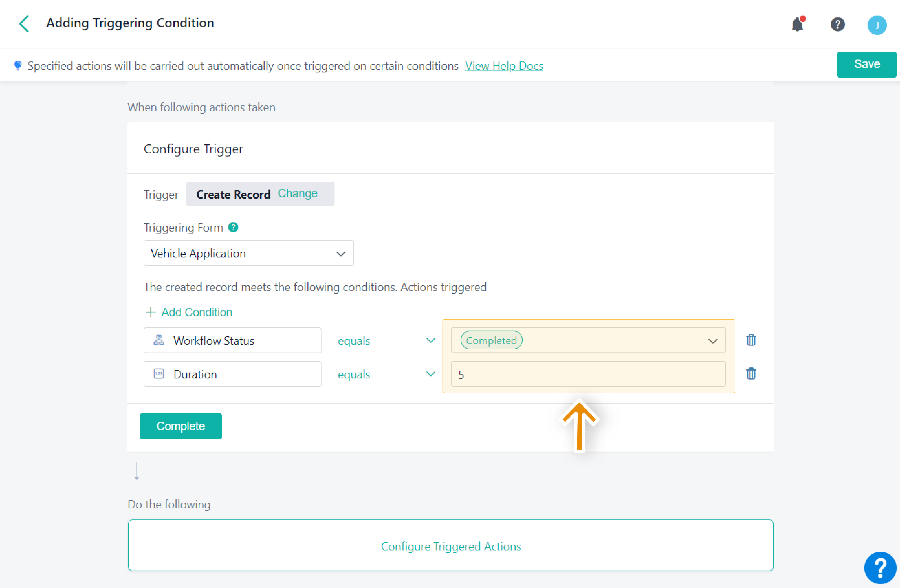Click the Configure Trigger heading

(x=193, y=149)
